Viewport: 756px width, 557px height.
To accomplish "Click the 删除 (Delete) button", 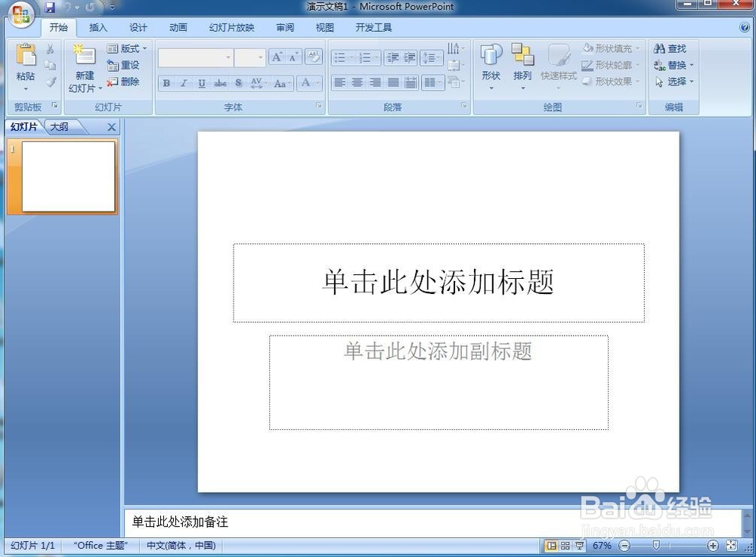I will point(125,82).
